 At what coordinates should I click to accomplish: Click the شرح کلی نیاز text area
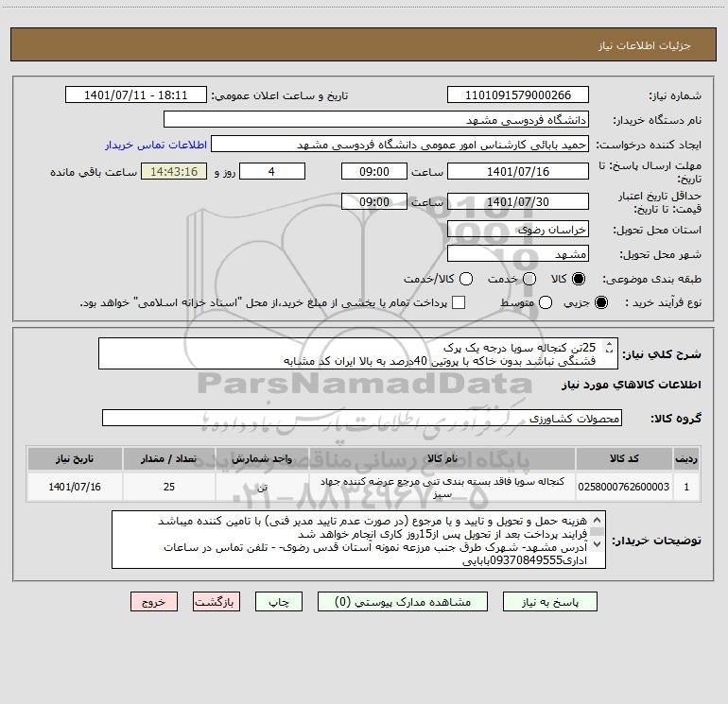click(358, 353)
